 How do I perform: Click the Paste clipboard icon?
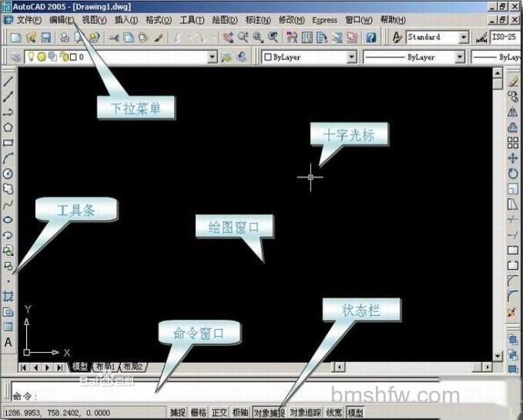[143, 37]
